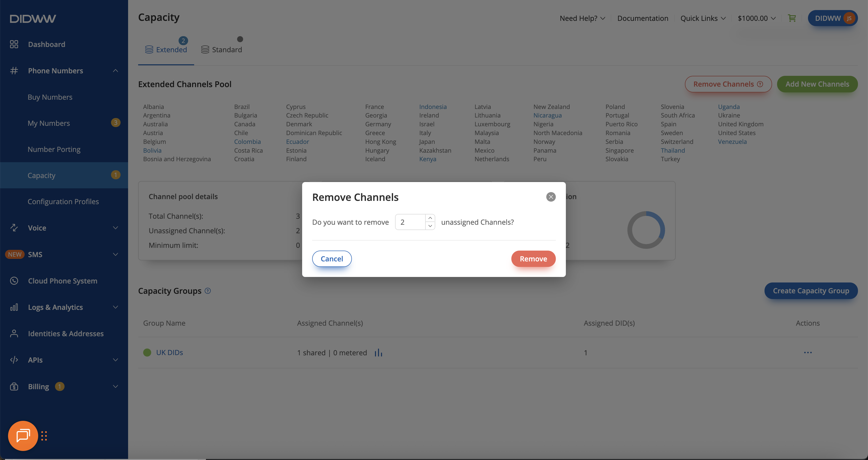
Task: Click the channel utilization donut chart
Action: tap(646, 230)
